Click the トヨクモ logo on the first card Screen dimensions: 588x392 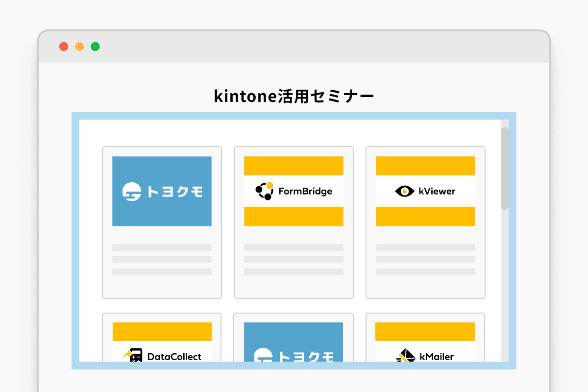[x=162, y=191]
